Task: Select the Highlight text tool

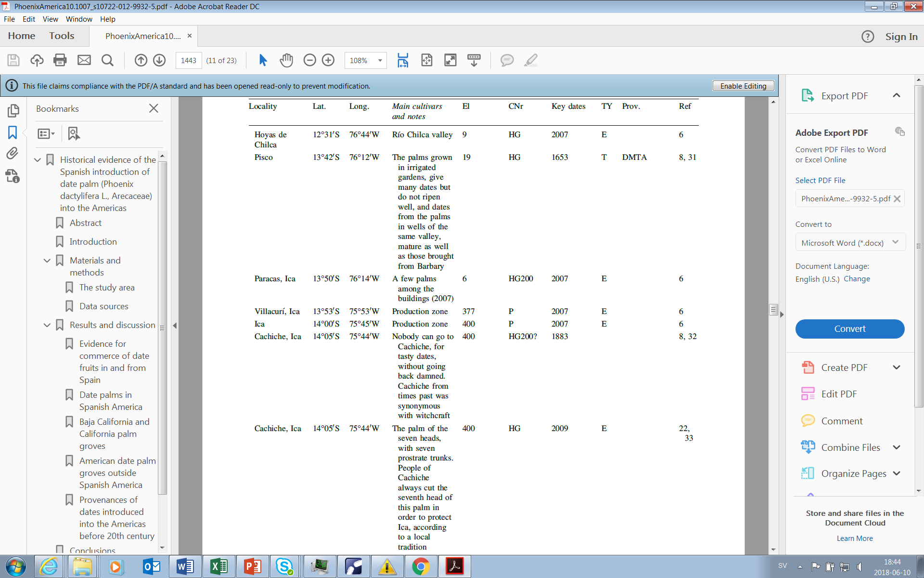Action: [531, 60]
